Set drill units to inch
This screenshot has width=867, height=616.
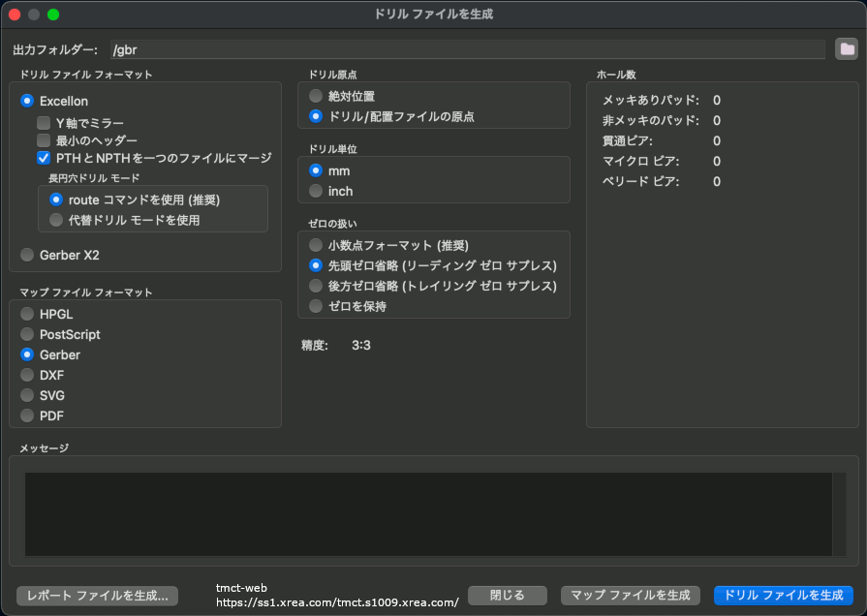[x=316, y=192]
